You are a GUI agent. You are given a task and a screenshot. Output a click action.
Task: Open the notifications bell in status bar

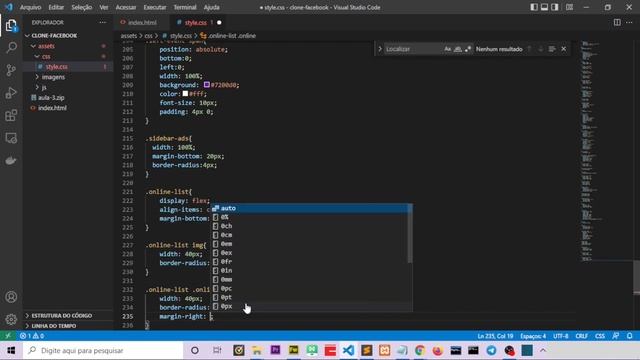[629, 336]
